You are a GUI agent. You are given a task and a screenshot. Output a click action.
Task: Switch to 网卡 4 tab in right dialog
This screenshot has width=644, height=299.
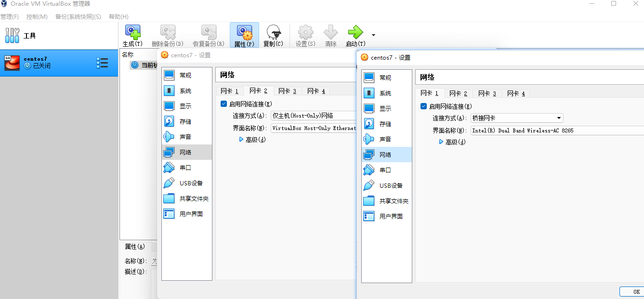516,93
